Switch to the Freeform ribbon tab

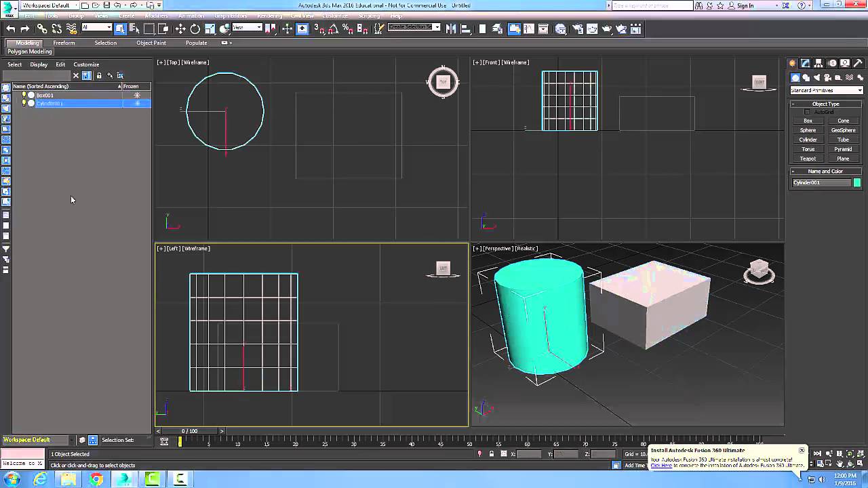(64, 43)
